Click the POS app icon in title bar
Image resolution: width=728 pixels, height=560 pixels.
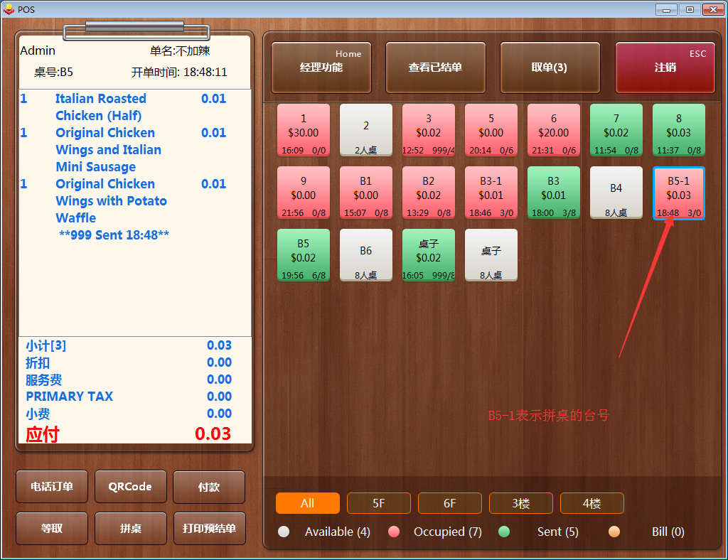point(9,9)
